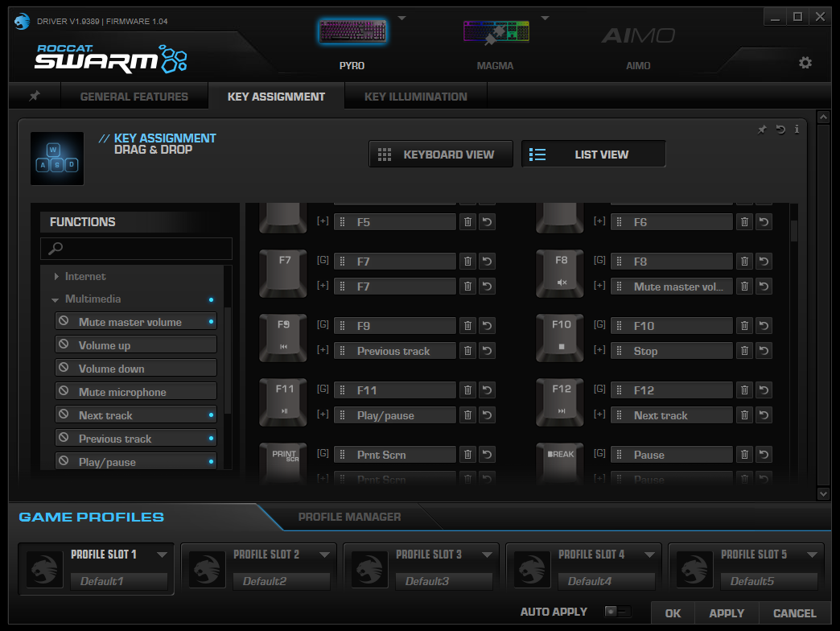840x631 pixels.
Task: Open the Profile Manager tab
Action: [349, 517]
